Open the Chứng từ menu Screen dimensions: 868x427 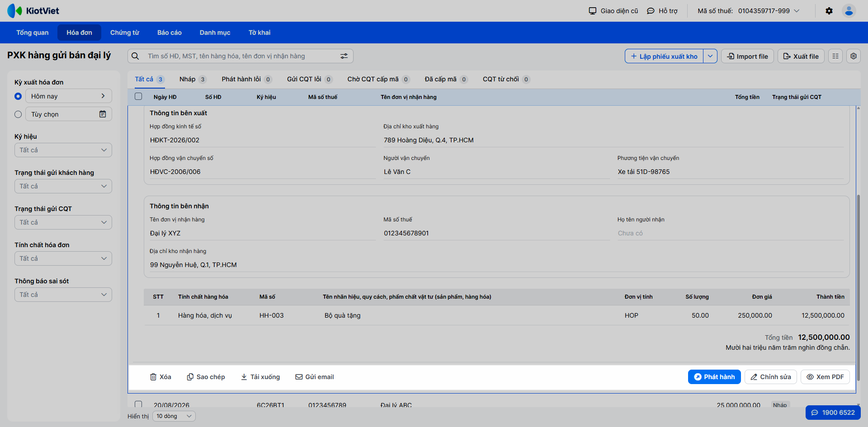coord(125,33)
